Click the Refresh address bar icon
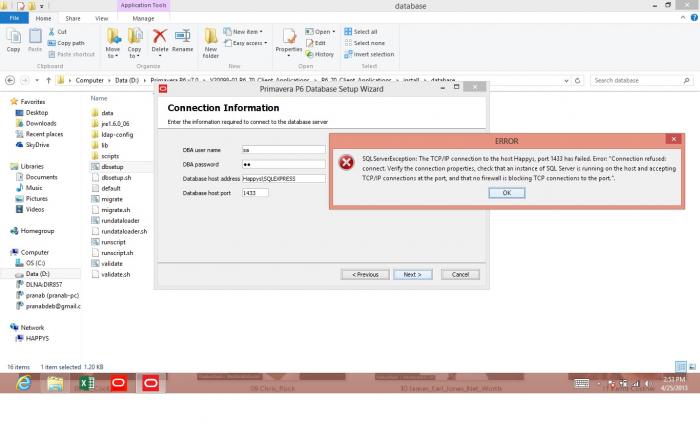The image size is (700, 423). click(x=577, y=80)
